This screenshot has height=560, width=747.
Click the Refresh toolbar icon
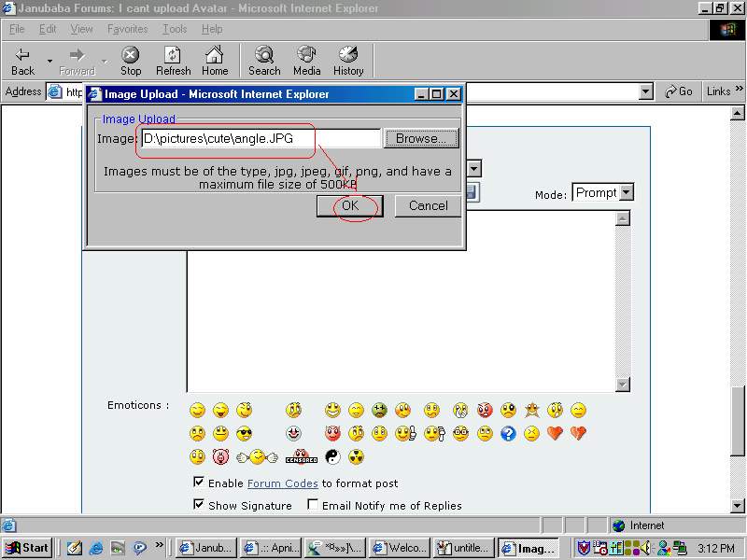tap(173, 61)
